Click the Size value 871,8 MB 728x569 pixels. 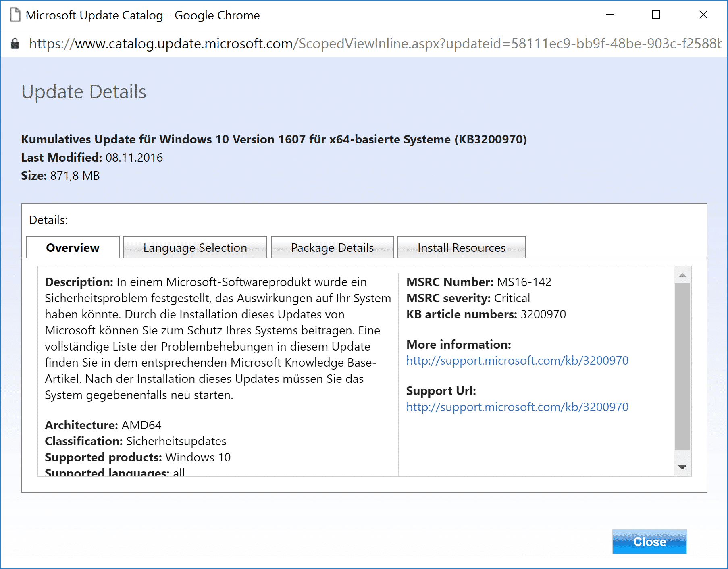pyautogui.click(x=75, y=176)
